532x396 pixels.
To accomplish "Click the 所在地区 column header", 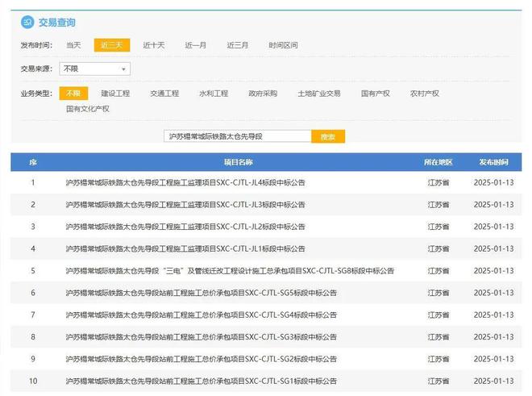I will [438, 162].
